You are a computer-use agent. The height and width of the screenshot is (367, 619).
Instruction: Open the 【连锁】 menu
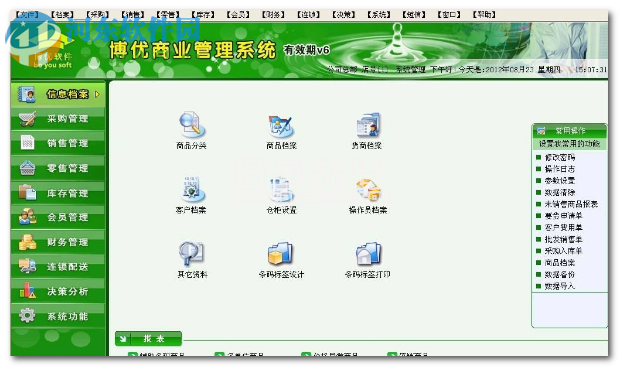click(308, 15)
